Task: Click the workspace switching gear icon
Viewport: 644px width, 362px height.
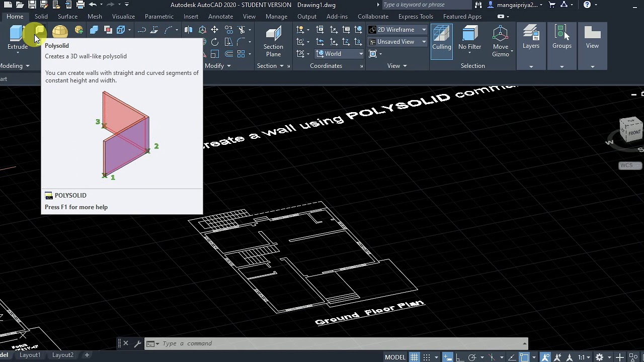Action: 599,357
